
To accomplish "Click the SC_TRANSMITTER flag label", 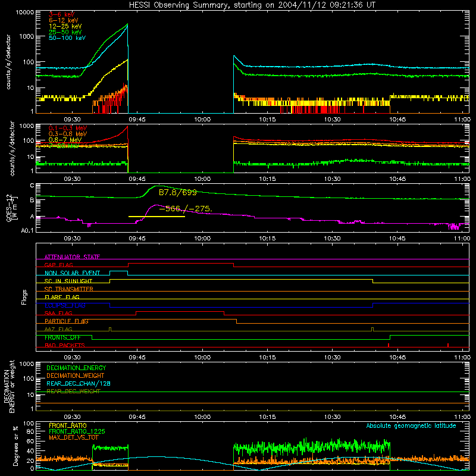I will coord(69,289).
